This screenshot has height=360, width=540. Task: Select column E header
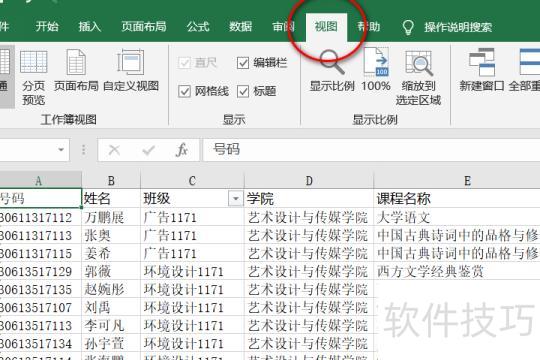(457, 180)
